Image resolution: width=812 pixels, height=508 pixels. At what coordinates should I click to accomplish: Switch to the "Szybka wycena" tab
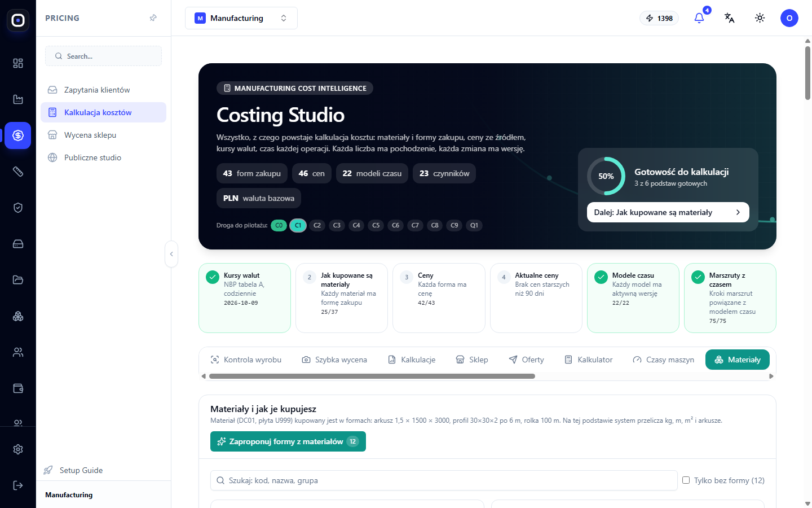click(334, 360)
